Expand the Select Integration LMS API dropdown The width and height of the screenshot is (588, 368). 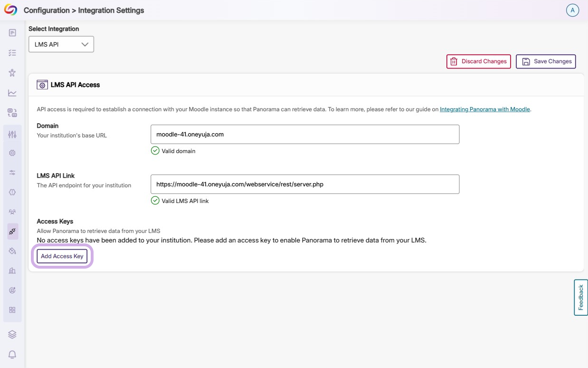(61, 44)
